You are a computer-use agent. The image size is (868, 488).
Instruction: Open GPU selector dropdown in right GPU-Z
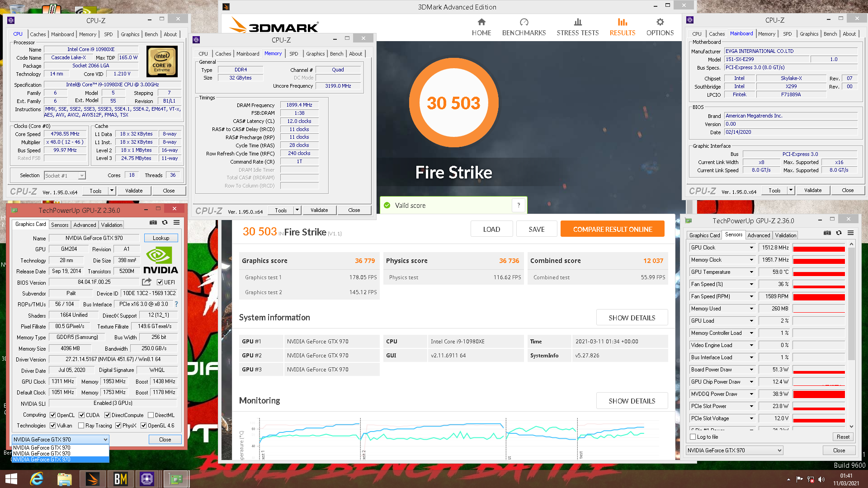[x=735, y=450]
